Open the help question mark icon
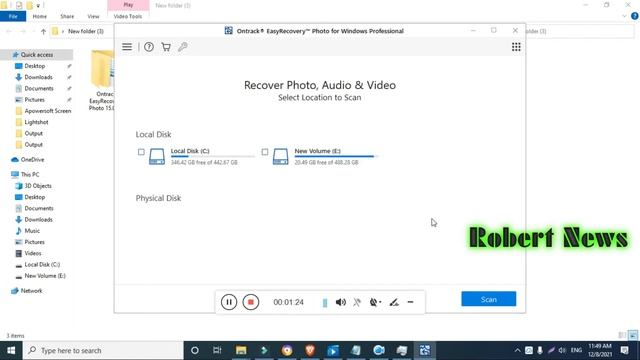 [x=149, y=47]
